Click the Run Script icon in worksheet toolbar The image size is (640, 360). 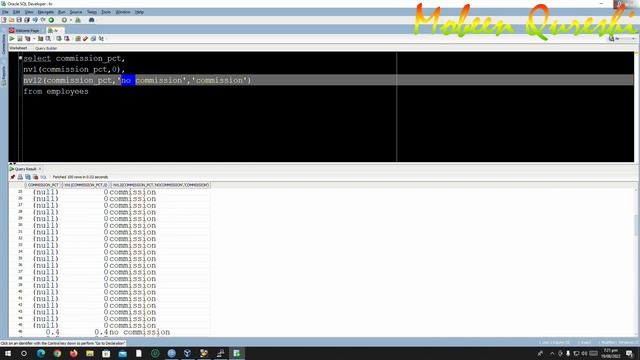20,39
